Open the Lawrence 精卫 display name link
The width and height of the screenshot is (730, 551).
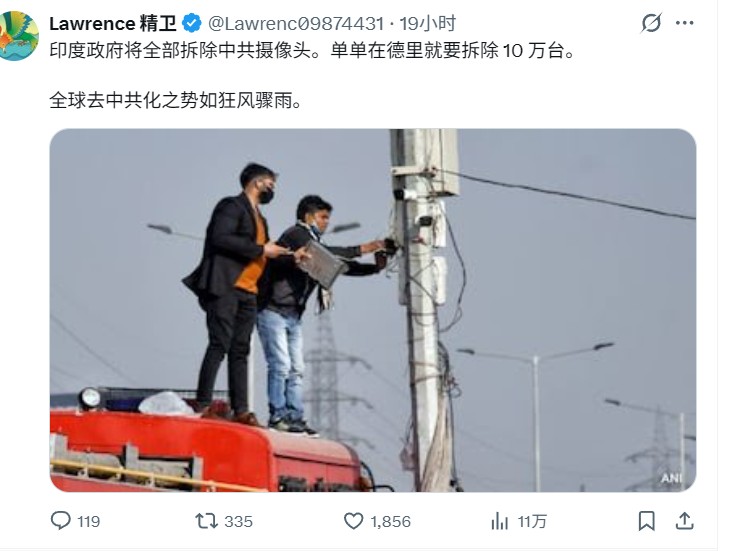pyautogui.click(x=113, y=23)
